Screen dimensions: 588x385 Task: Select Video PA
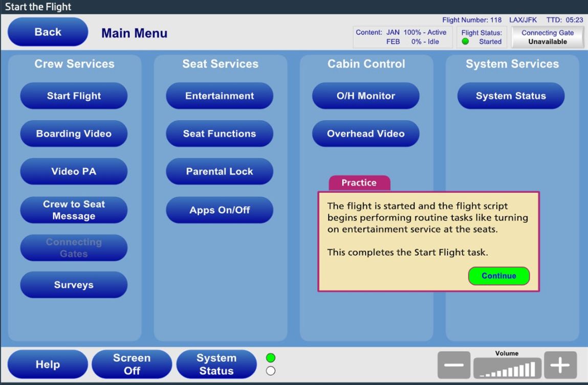point(74,172)
